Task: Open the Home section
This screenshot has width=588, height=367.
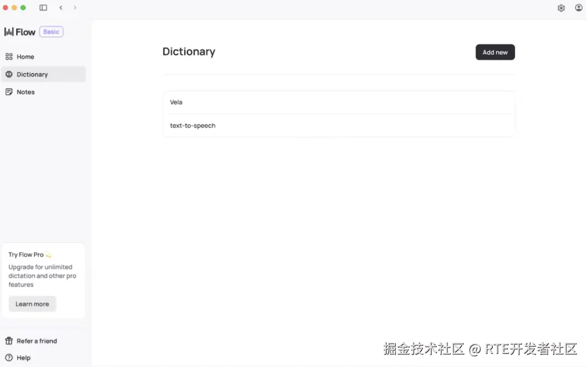Action: click(44, 57)
